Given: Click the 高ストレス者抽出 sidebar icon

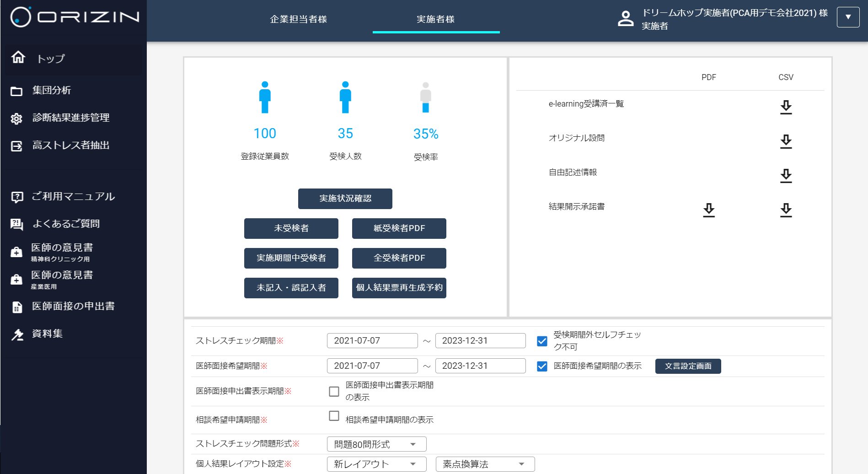Looking at the screenshot, I should (16, 146).
